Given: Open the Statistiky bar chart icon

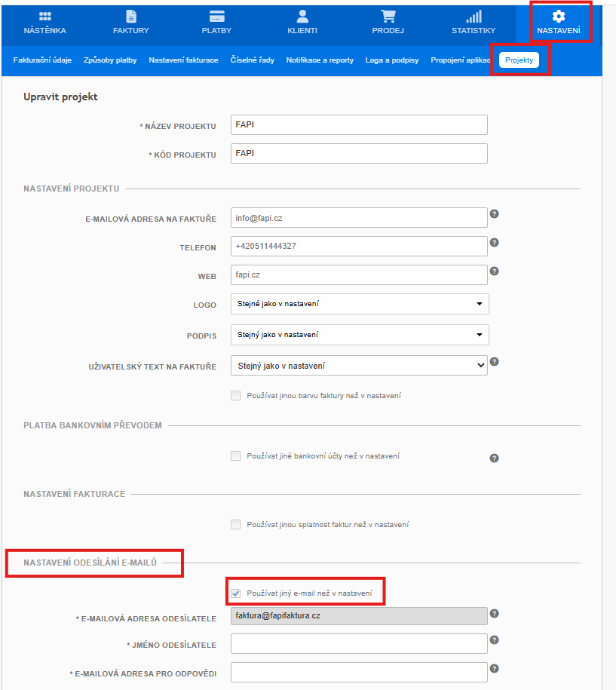Looking at the screenshot, I should coord(474,17).
